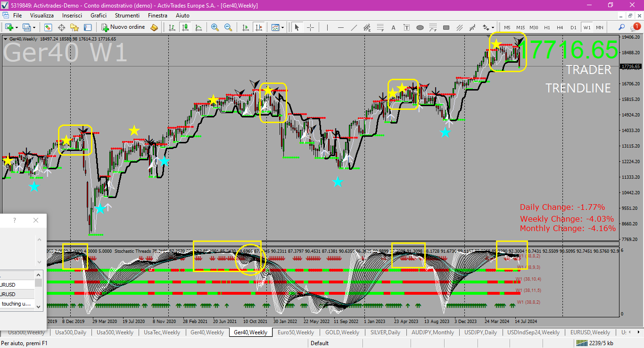This screenshot has width=644, height=348.
Task: Open the search magnifier icon
Action: (x=622, y=27)
